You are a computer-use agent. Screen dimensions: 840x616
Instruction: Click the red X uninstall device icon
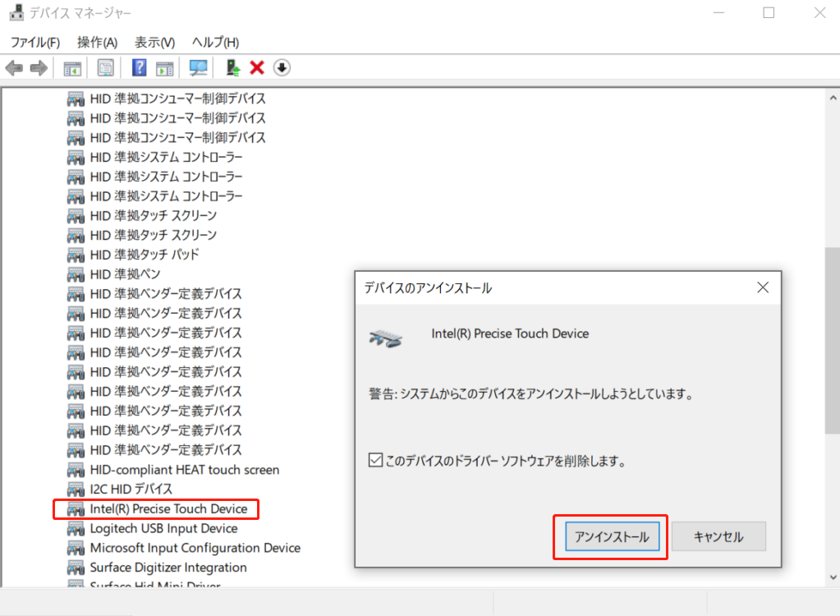point(257,67)
